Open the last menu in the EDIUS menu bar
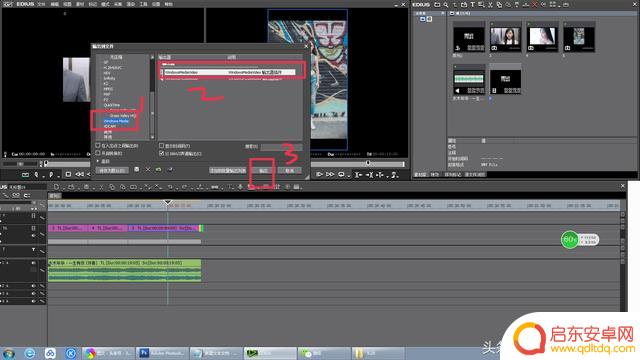The width and height of the screenshot is (640, 360). 168,4
